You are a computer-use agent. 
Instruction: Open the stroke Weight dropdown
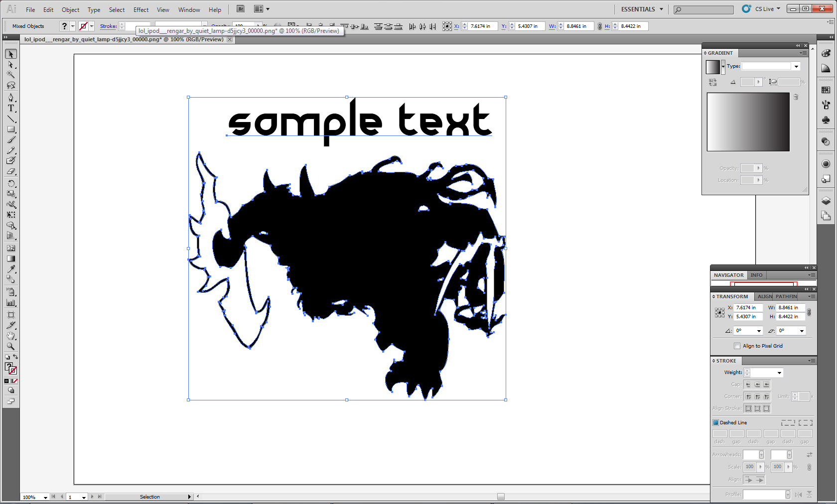coord(779,373)
